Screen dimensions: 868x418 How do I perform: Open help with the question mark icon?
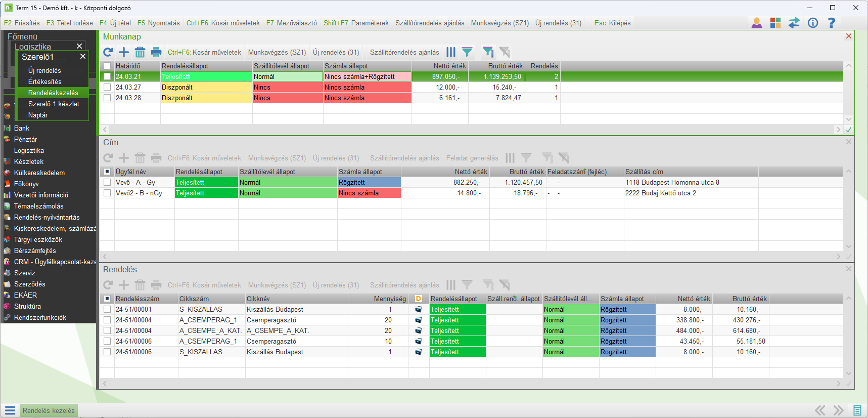tap(832, 23)
